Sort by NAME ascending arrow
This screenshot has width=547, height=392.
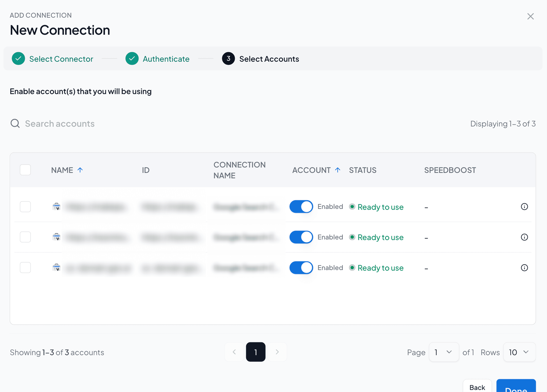(80, 170)
